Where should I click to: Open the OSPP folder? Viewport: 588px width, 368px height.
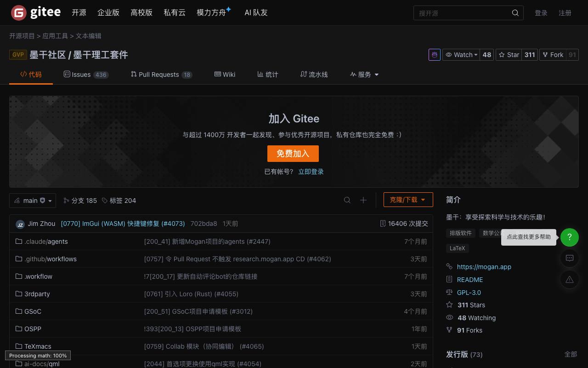[x=33, y=329]
